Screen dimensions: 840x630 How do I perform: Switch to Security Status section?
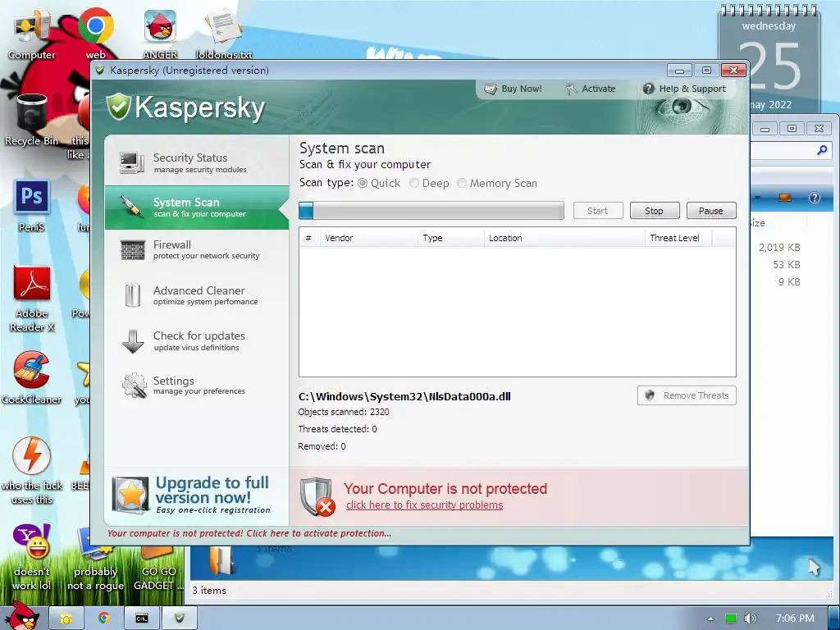tap(197, 163)
